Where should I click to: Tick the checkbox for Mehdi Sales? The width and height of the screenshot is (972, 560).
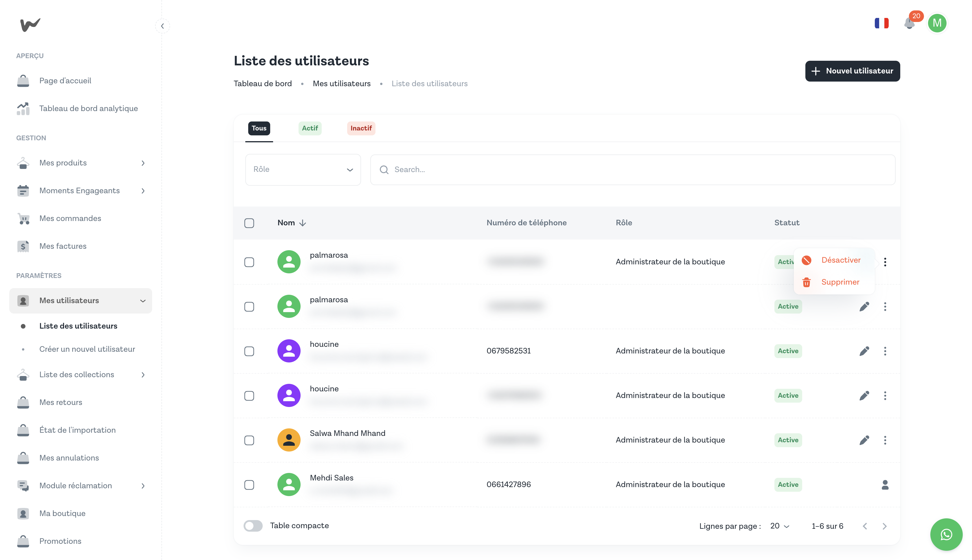click(x=249, y=485)
